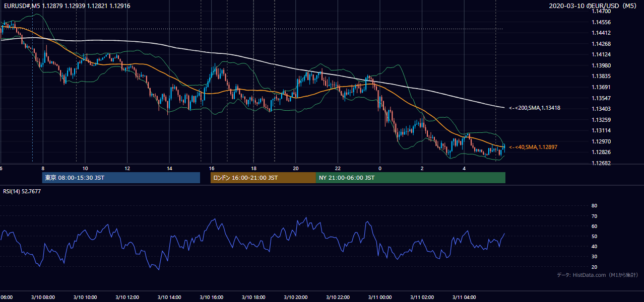Click the 3/10 16:00 time axis label
Screen dimensions: 644x302
point(212,297)
